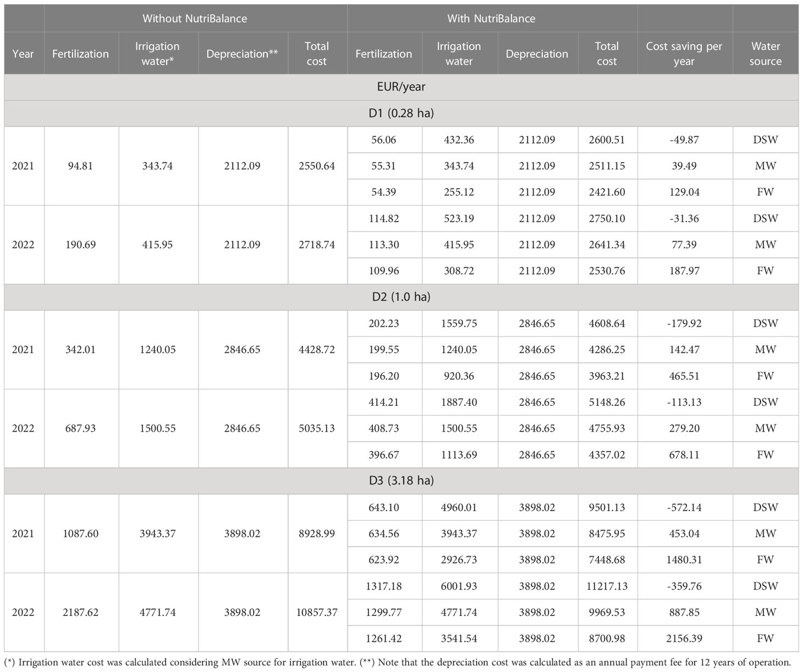Click cost saving value 465.51

pyautogui.click(x=684, y=376)
